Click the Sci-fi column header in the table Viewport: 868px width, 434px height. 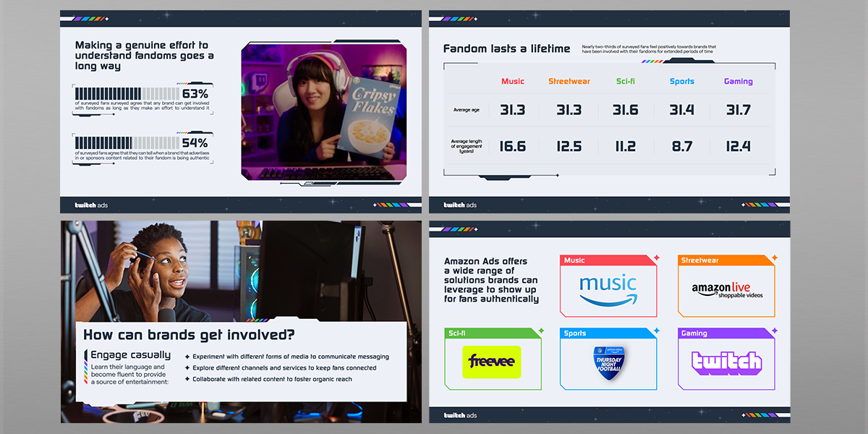pos(625,82)
